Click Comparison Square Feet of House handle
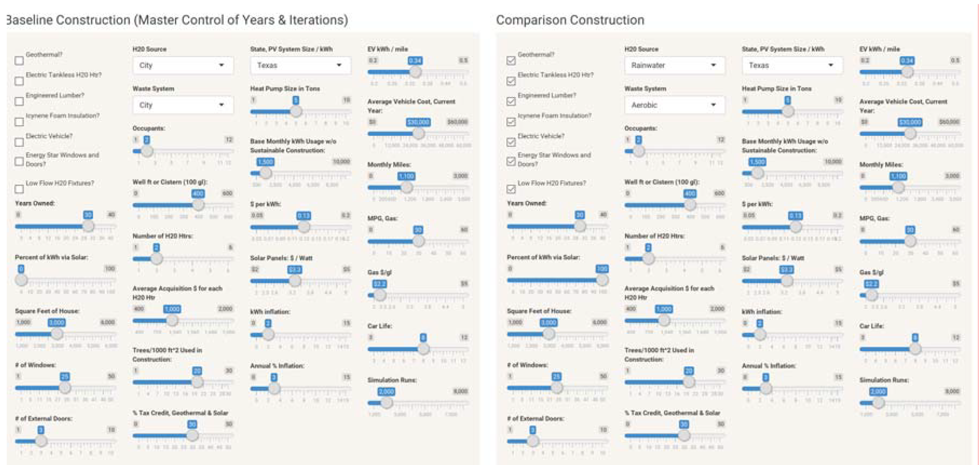The image size is (980, 465). pos(549,334)
